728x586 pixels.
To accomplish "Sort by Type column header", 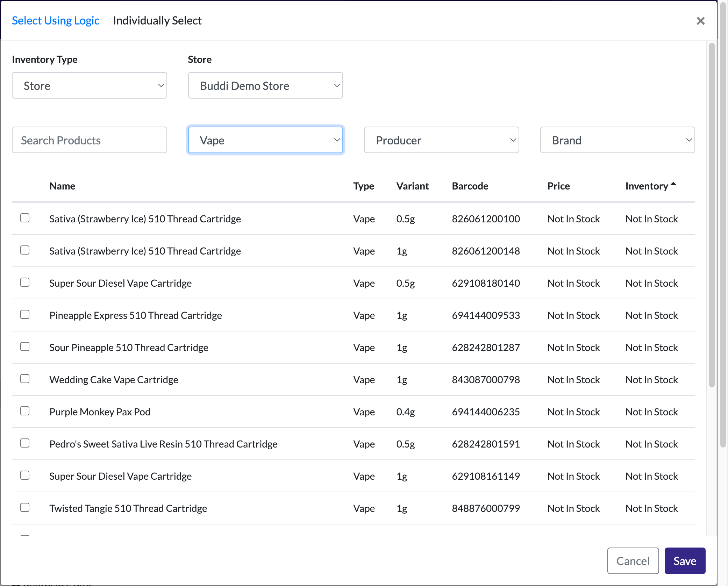I will [364, 186].
